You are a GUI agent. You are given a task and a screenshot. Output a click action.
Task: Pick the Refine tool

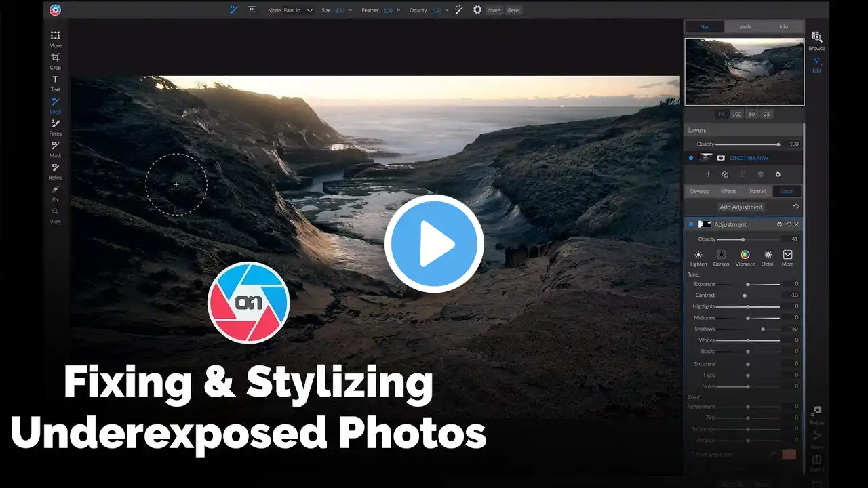pyautogui.click(x=55, y=170)
